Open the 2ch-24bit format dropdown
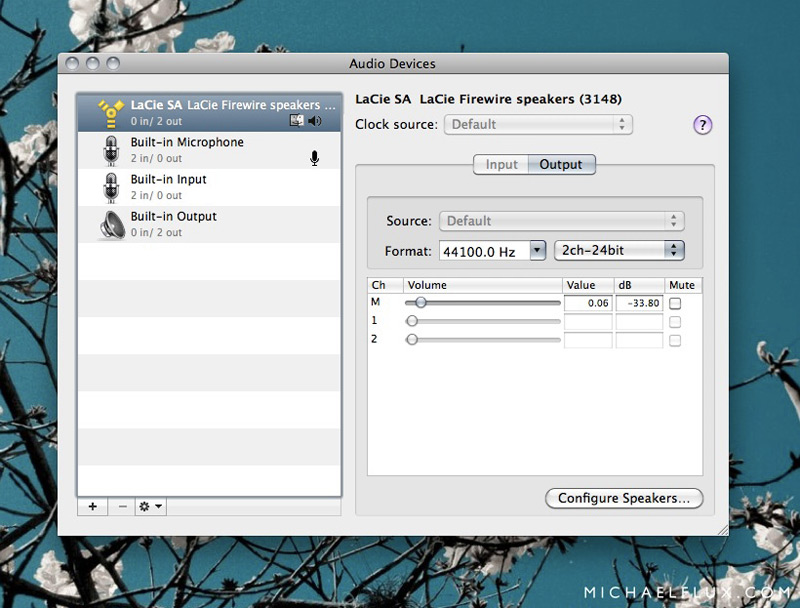The image size is (800, 608). pyautogui.click(x=619, y=250)
